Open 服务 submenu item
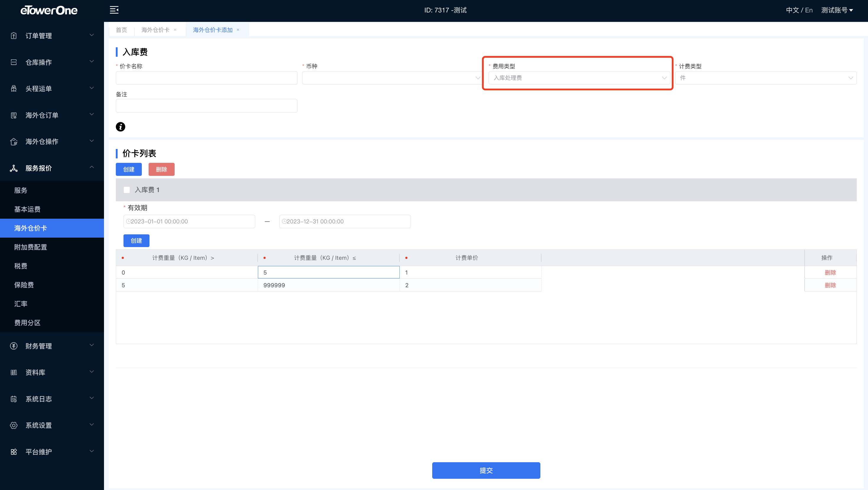 [52, 190]
